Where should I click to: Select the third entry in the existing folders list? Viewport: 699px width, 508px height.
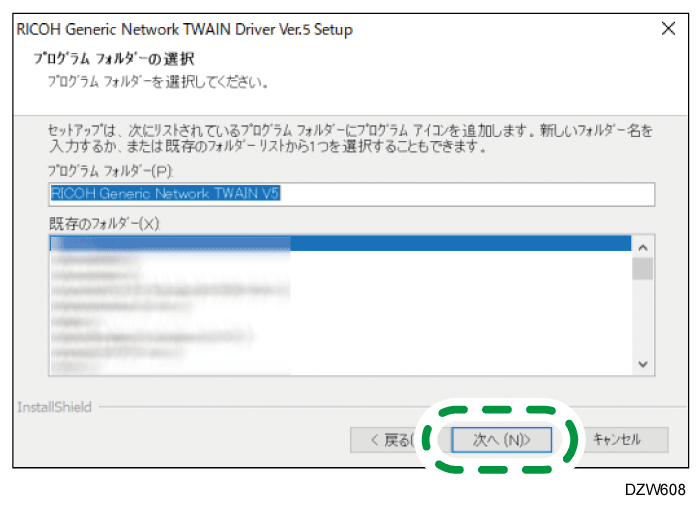[x=341, y=274]
